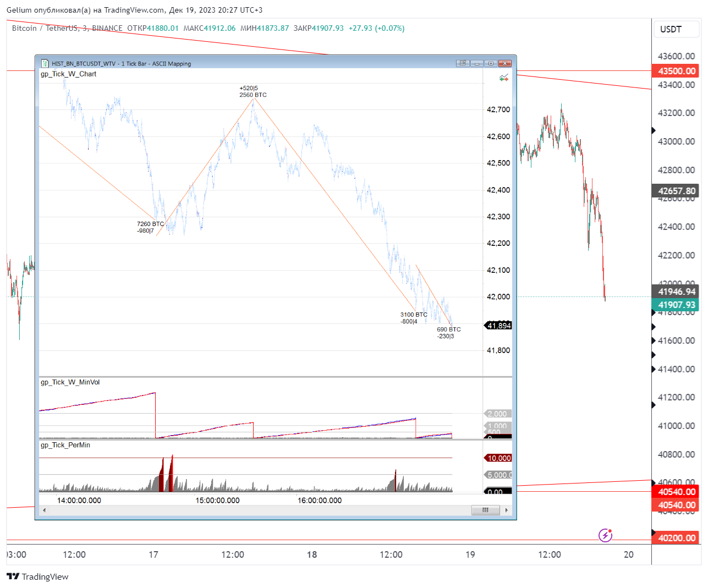Viewport: 708px width, 588px height.
Task: Click the MAKC 41912.06 high value in the header
Action: pyautogui.click(x=210, y=28)
